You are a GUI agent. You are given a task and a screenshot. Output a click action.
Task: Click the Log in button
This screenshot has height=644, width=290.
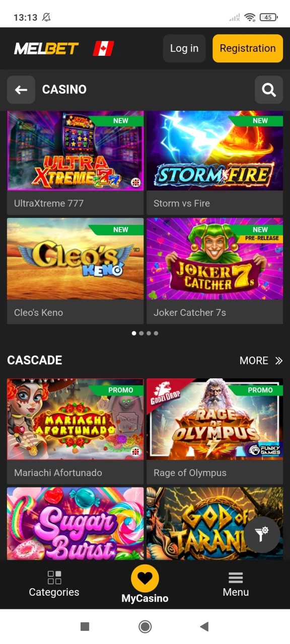184,48
